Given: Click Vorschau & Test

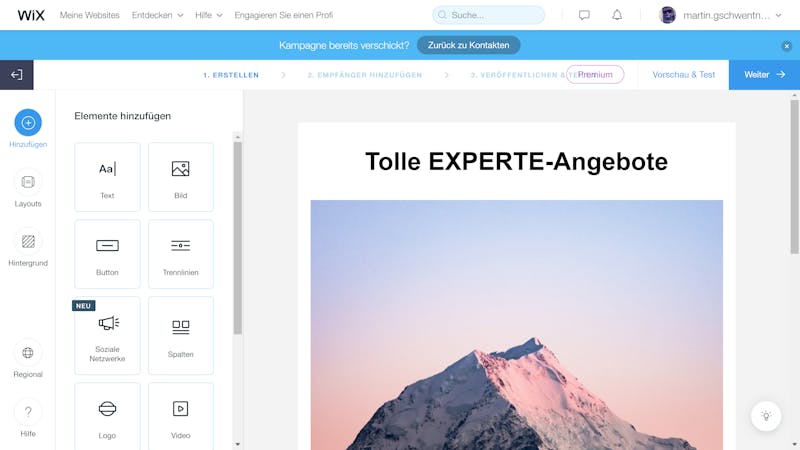Looking at the screenshot, I should coord(684,74).
